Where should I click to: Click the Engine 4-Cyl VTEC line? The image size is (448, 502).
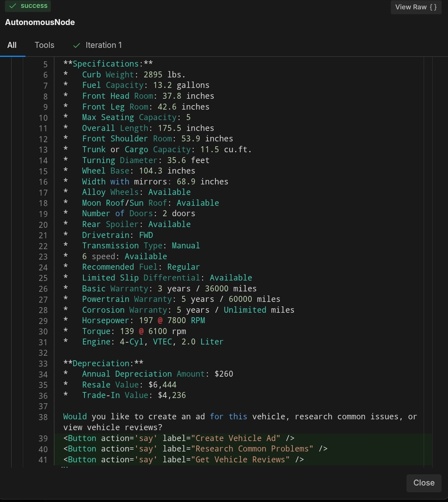point(144,342)
